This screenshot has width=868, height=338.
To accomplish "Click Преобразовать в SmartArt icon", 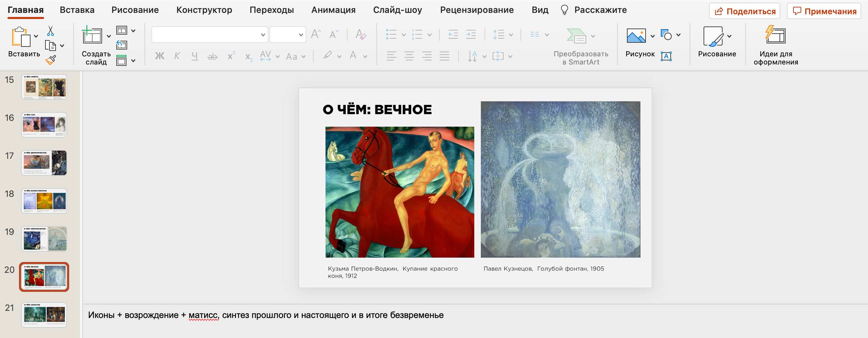I will coord(576,36).
